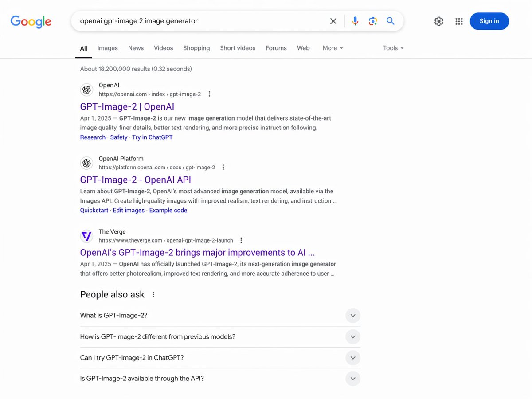The image size is (532, 399).
Task: Switch to the Images search tab
Action: (107, 48)
